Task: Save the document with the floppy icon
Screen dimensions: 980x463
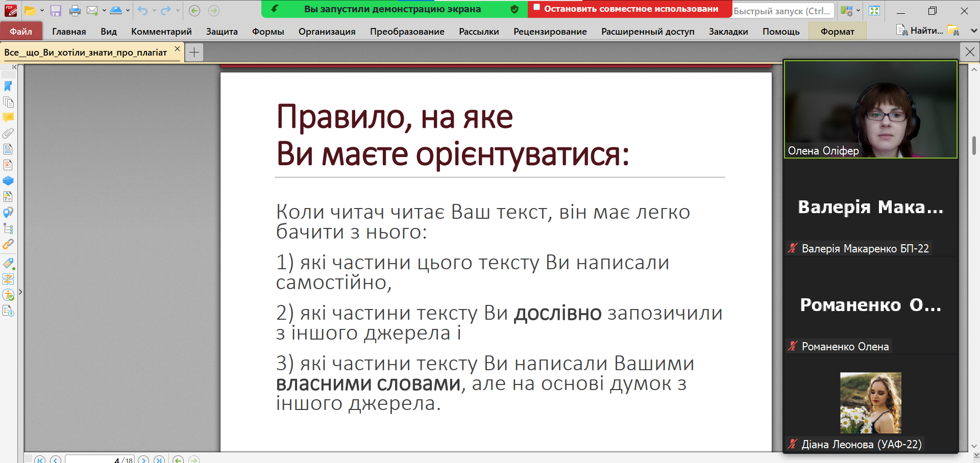Action: click(x=56, y=11)
